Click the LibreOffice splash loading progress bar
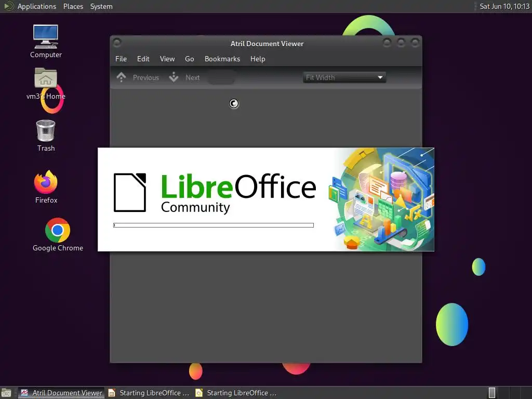The width and height of the screenshot is (532, 399). (x=214, y=225)
